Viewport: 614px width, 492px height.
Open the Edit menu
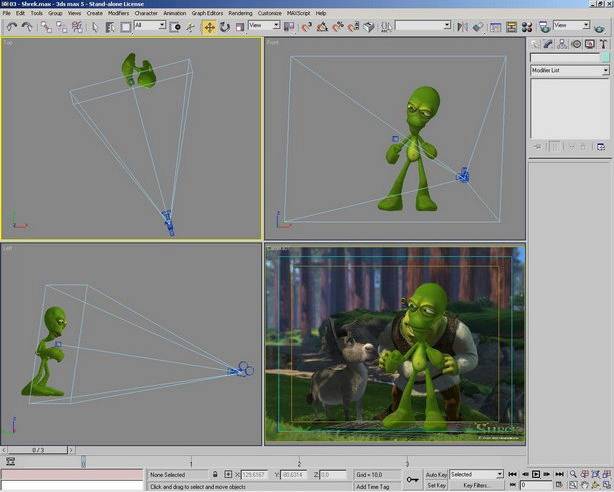click(20, 13)
